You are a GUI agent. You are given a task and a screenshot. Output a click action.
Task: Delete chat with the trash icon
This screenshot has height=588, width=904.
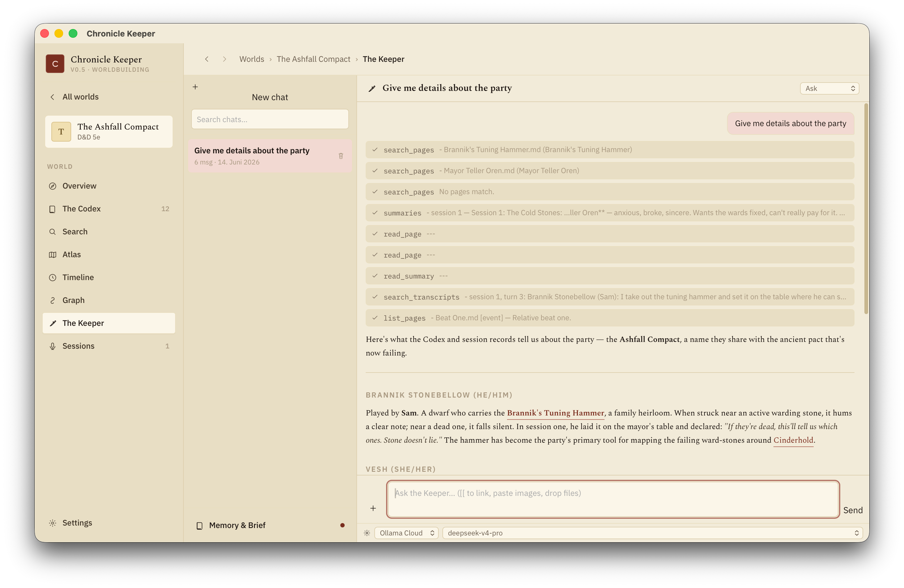pos(341,156)
